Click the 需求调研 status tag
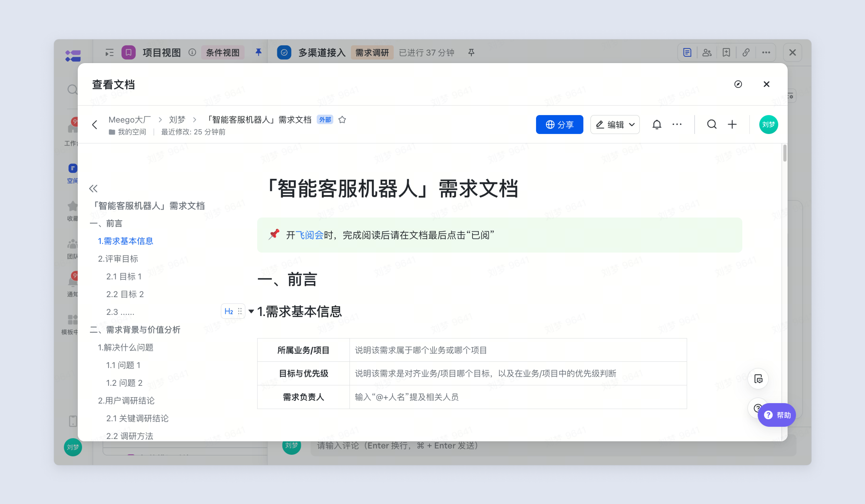865x504 pixels. click(372, 52)
